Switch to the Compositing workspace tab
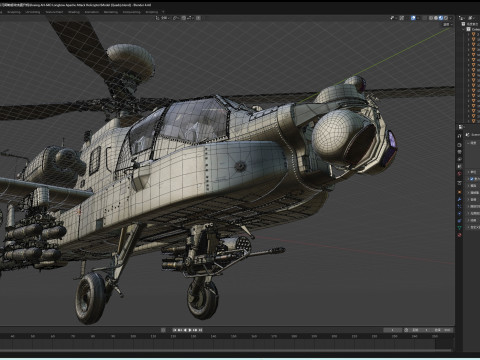This screenshot has width=480, height=360. pos(131,12)
